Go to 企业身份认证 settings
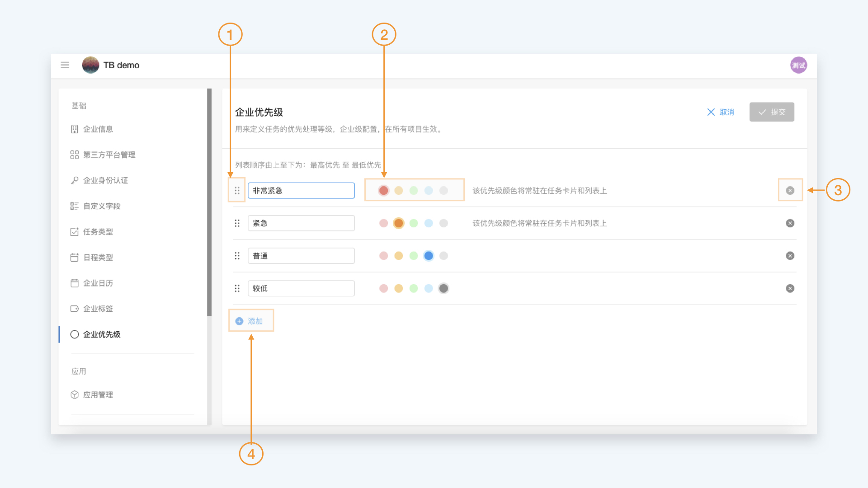The height and width of the screenshot is (488, 868). pyautogui.click(x=105, y=180)
